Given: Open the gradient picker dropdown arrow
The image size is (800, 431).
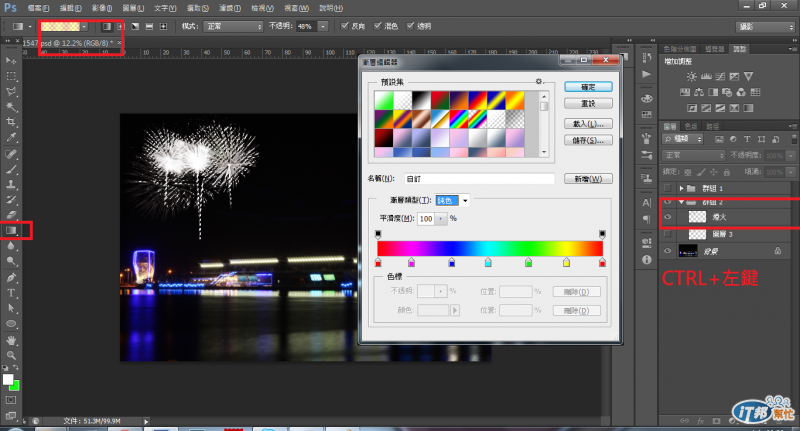Looking at the screenshot, I should point(84,27).
